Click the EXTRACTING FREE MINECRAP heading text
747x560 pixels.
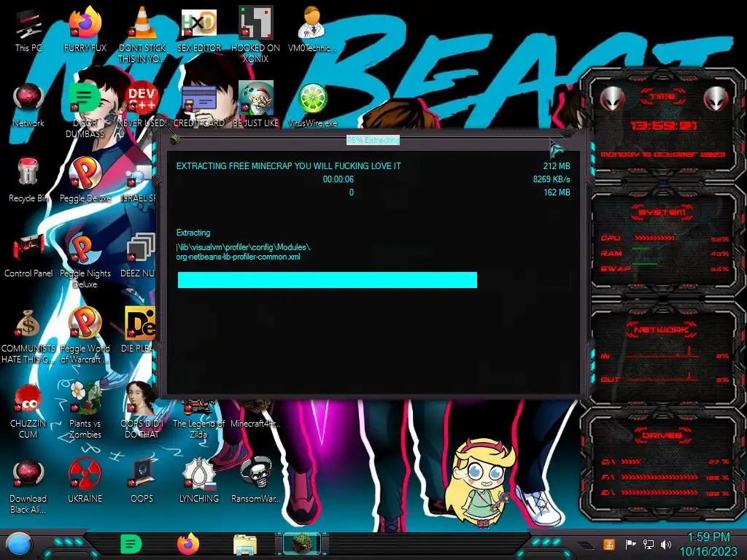pyautogui.click(x=289, y=166)
